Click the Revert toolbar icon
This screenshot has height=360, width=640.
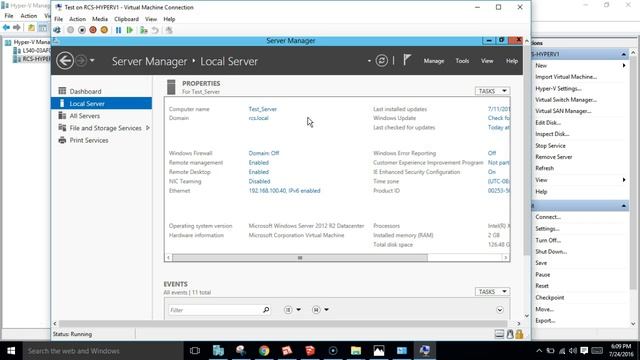[x=155, y=30]
